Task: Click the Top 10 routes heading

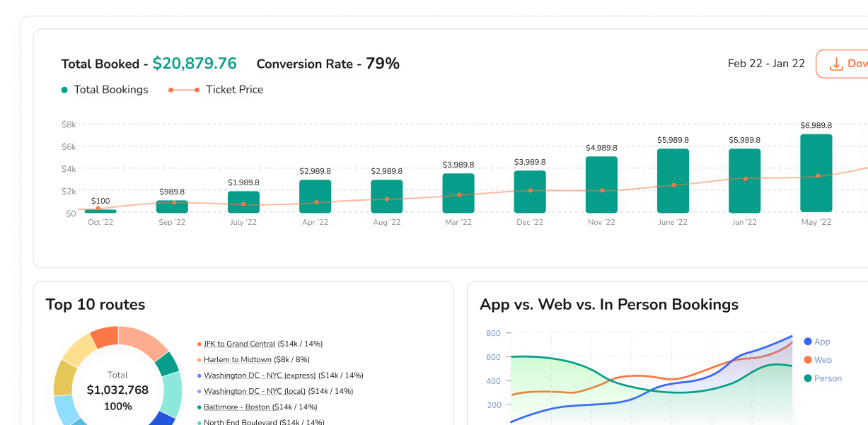Action: coord(96,305)
